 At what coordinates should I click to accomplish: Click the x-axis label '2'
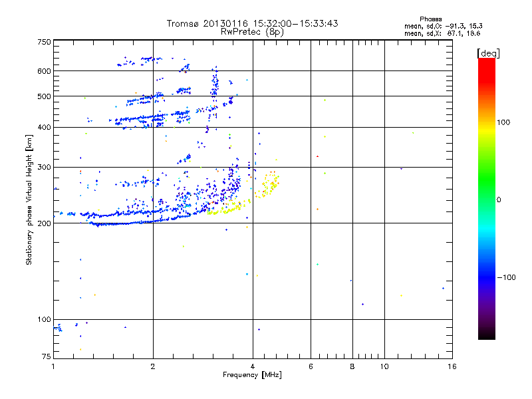pos(153,366)
